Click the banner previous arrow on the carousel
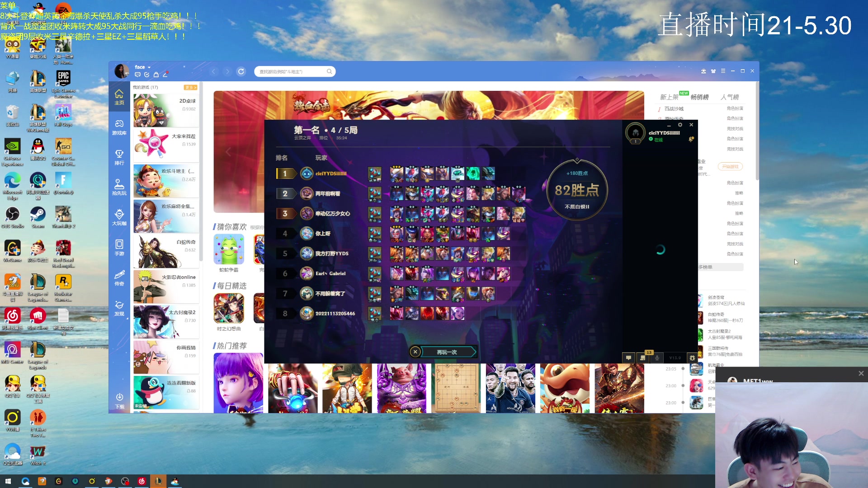The image size is (868, 488). click(x=228, y=152)
